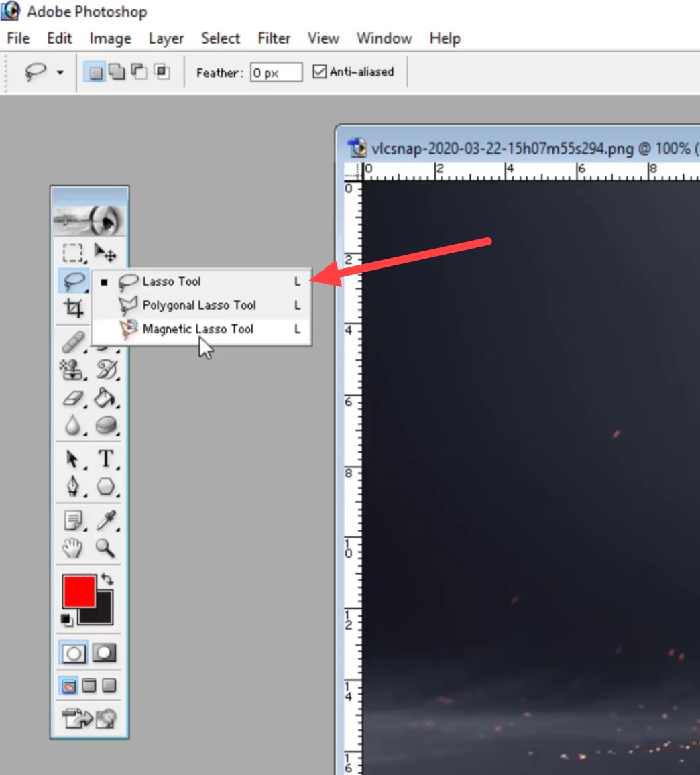Select the Clone Stamp tool
Viewport: 700px width, 775px height.
(72, 369)
